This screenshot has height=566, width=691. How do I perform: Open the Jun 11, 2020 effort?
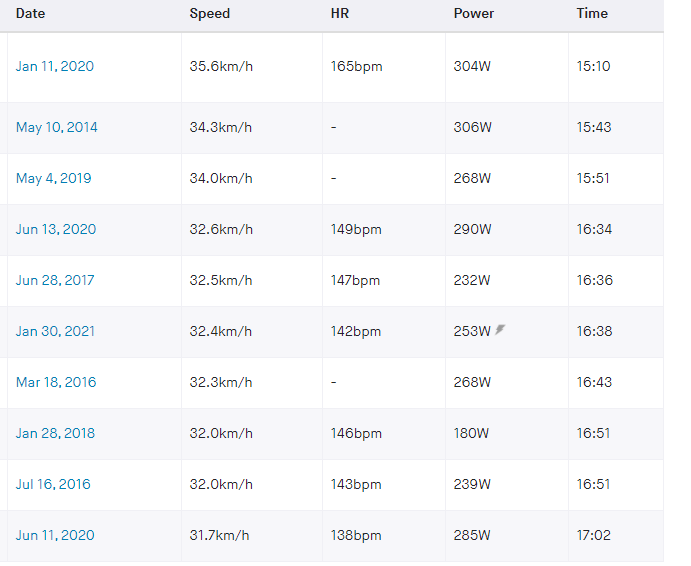point(55,536)
